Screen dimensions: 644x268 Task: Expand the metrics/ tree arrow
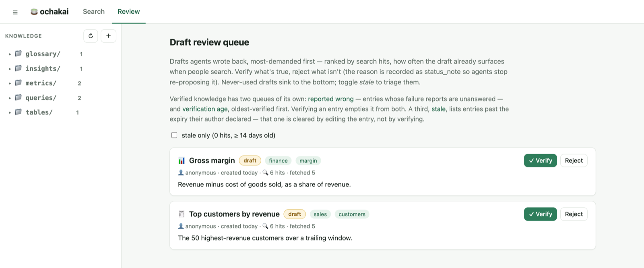coord(10,83)
